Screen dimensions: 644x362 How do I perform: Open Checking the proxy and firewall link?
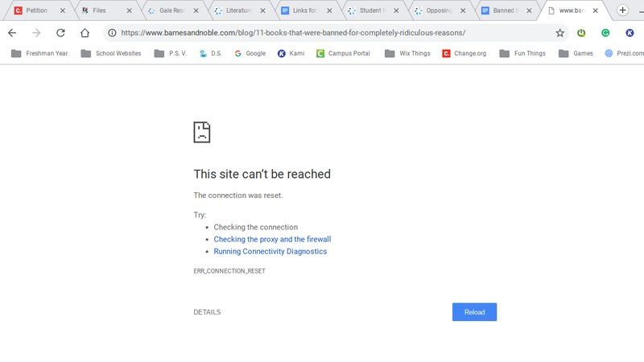click(272, 239)
